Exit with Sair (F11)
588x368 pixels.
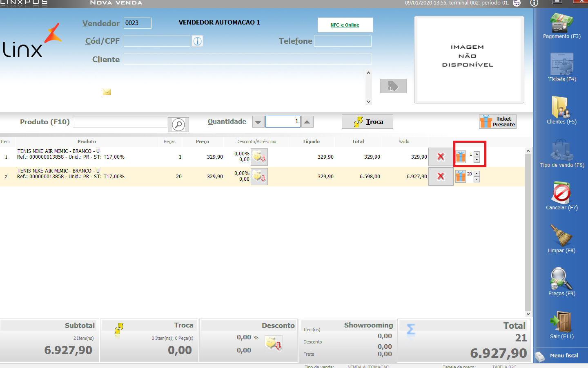[x=561, y=325]
